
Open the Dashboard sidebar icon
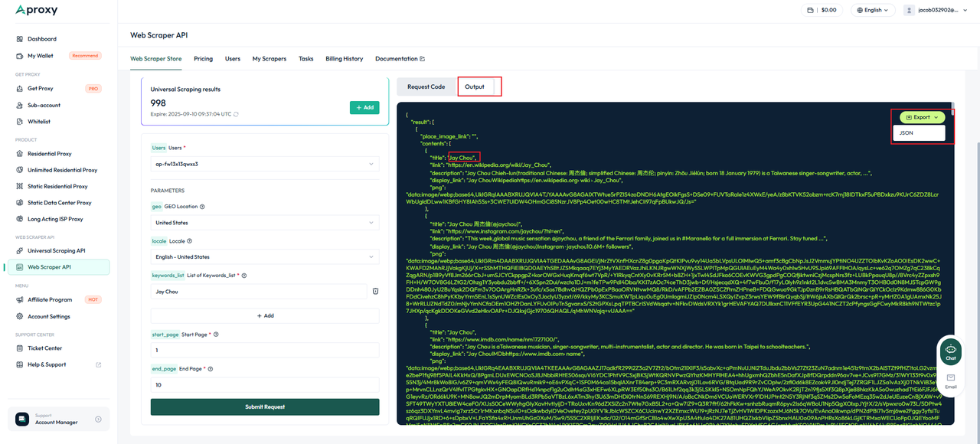pyautogui.click(x=19, y=39)
